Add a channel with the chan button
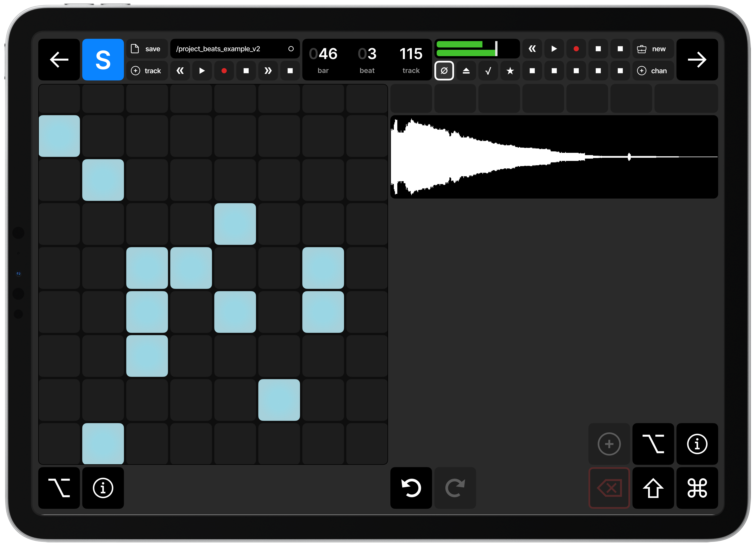Viewport: 756px width, 547px height. [x=653, y=71]
